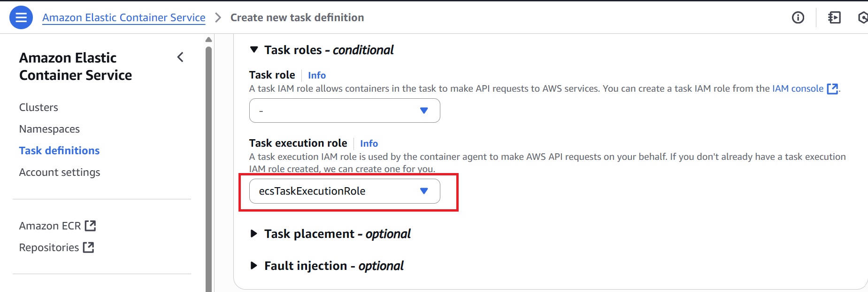Collapse the Task roles section
This screenshot has height=292, width=868.
tap(255, 49)
